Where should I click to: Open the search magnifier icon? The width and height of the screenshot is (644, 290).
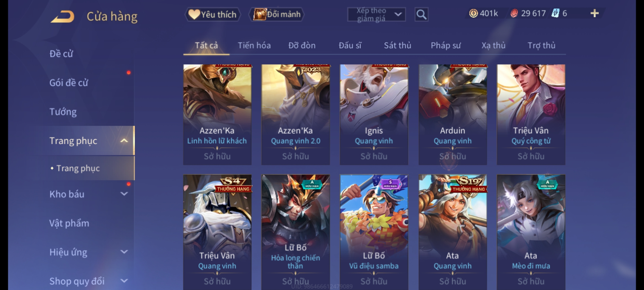pos(421,15)
